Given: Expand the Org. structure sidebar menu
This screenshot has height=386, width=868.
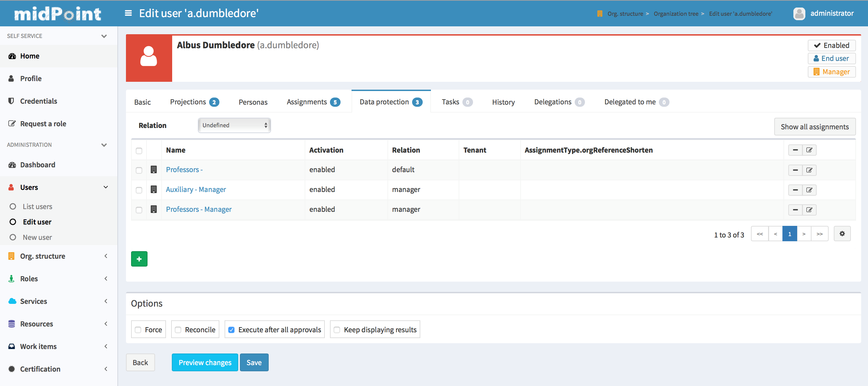Looking at the screenshot, I should tap(106, 256).
